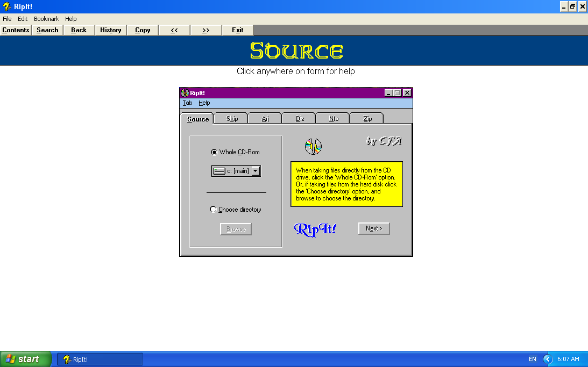The image size is (588, 367).
Task: Open the Bookmark menu
Action: click(46, 19)
